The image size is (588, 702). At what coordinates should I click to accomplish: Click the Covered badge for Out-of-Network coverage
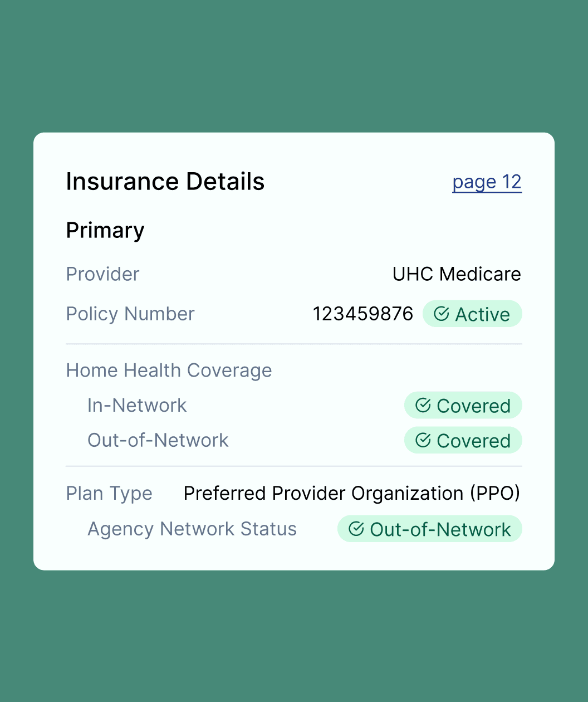463,440
